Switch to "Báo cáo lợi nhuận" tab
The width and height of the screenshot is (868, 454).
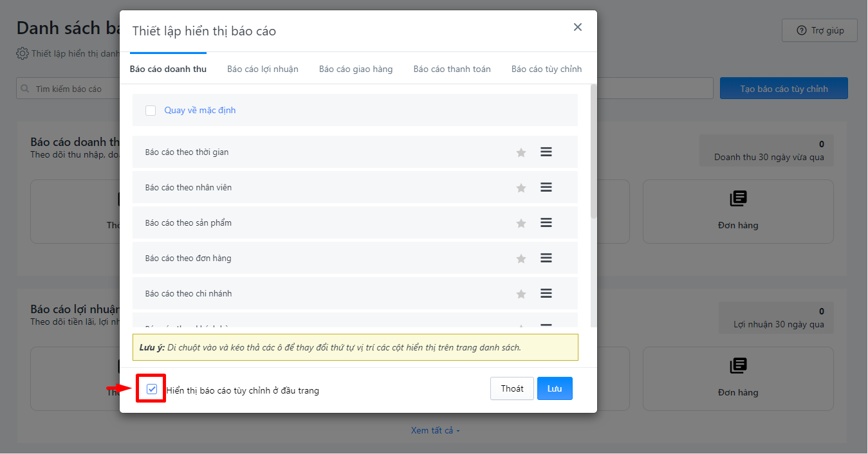(263, 69)
